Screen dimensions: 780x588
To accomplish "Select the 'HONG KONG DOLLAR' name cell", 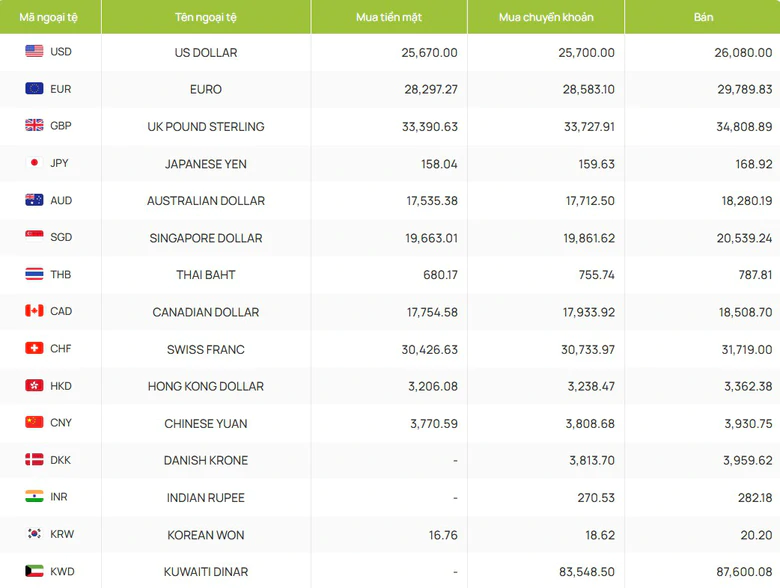I will pos(206,387).
